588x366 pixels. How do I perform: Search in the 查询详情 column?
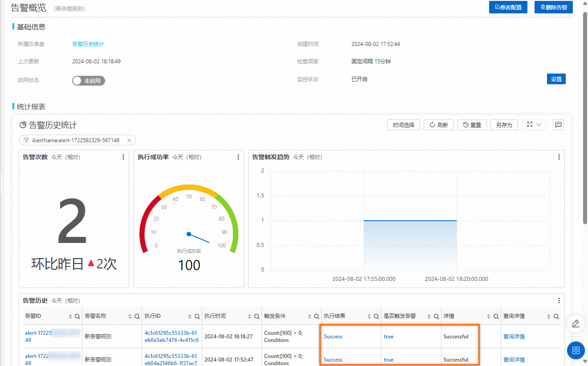pos(556,316)
